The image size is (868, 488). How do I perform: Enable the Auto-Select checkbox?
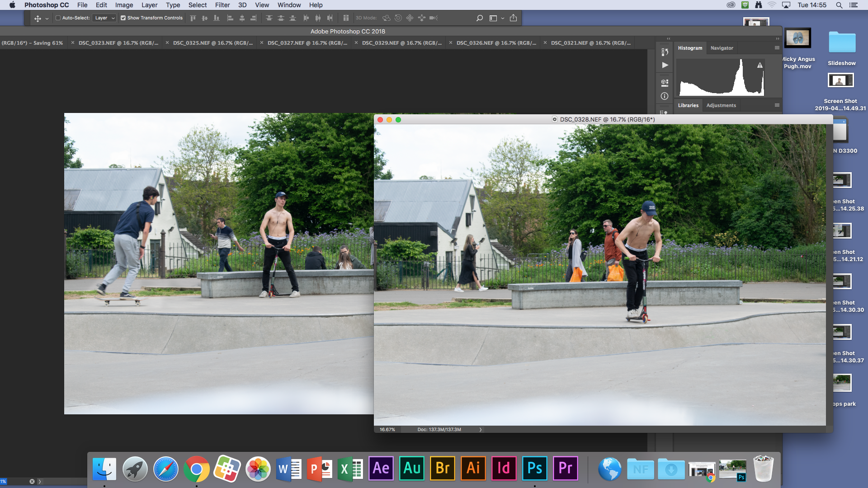pos(58,18)
